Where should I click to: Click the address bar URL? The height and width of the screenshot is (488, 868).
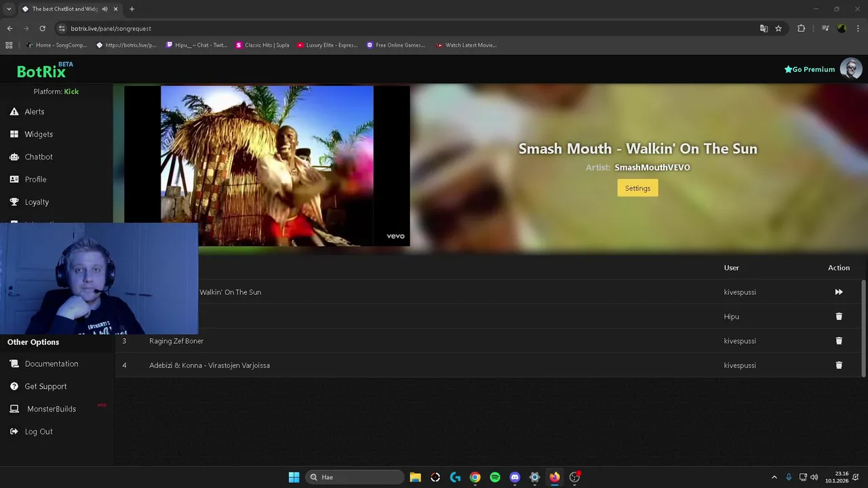111,28
